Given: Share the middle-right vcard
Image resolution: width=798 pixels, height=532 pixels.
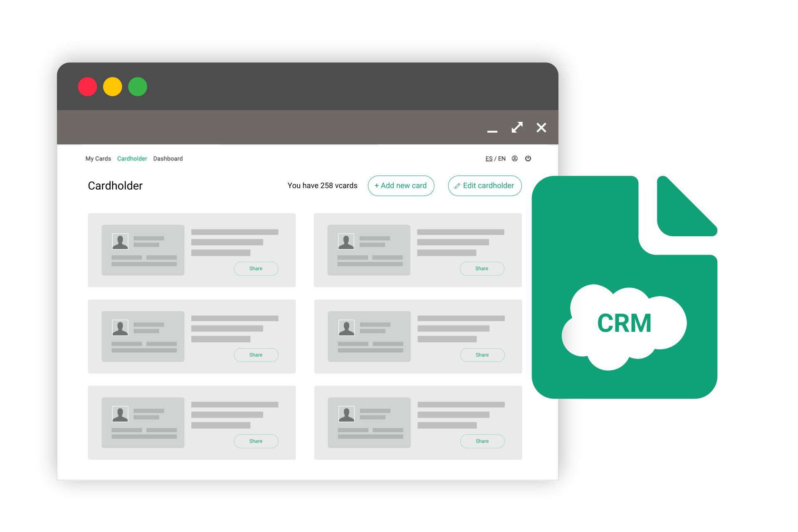Looking at the screenshot, I should 482,355.
